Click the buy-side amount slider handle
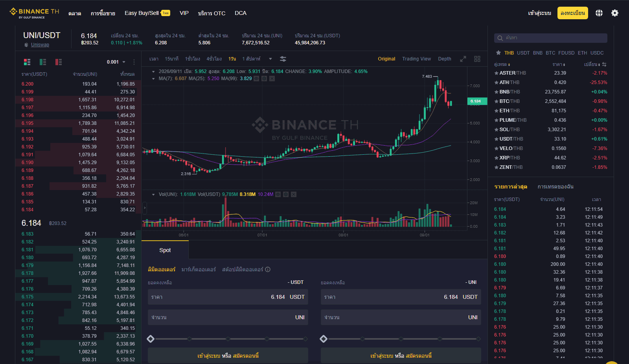 pos(151,339)
